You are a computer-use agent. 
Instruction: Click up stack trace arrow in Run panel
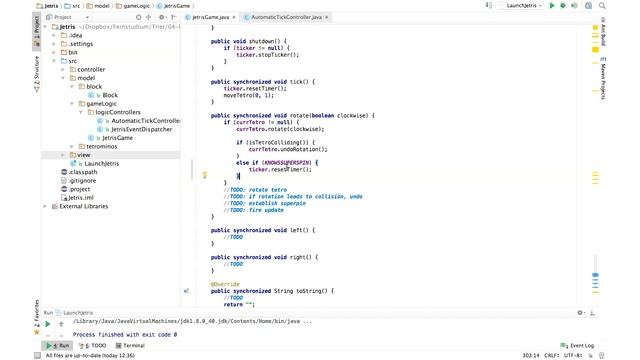[x=61, y=324]
